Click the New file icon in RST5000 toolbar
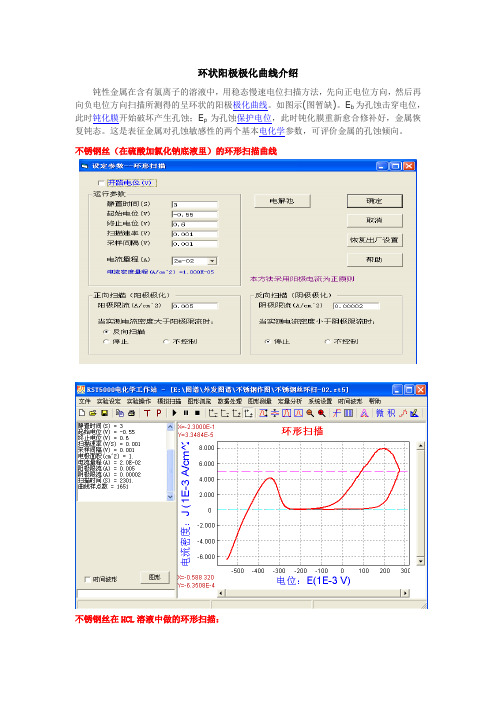496x702 pixels. coord(81,413)
